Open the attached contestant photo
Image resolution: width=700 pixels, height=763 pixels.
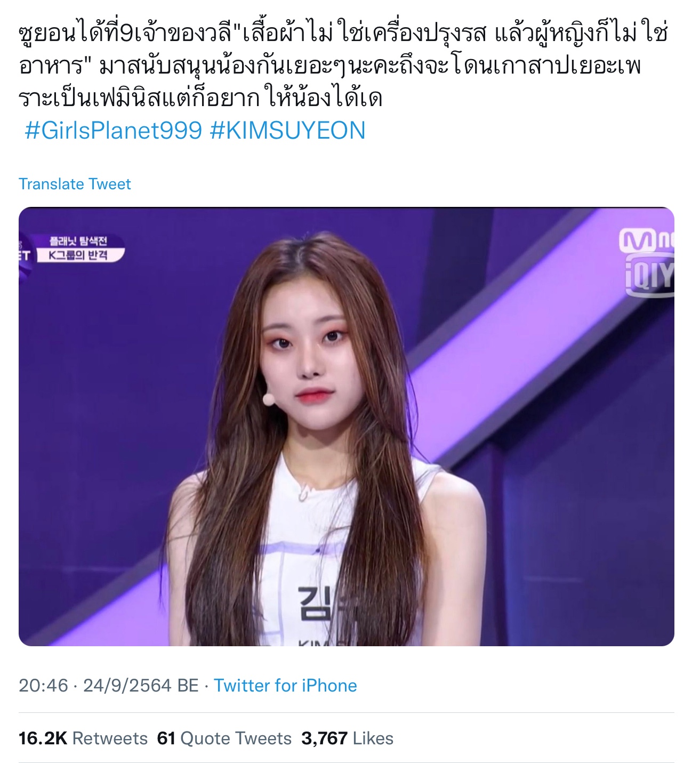(347, 427)
